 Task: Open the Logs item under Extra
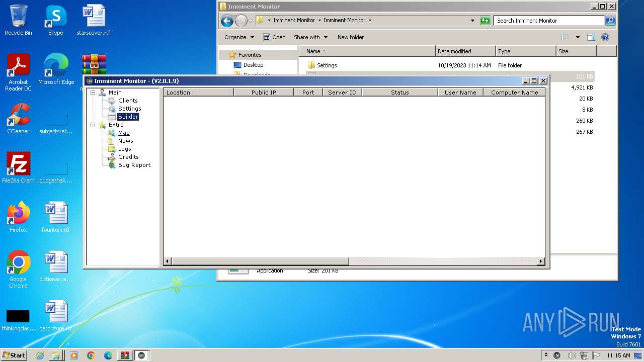124,149
